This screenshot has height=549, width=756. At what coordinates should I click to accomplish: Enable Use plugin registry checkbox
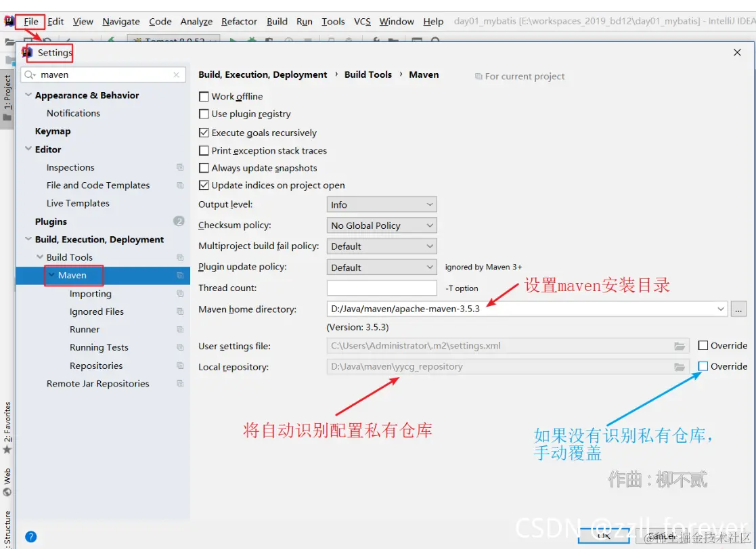pyautogui.click(x=204, y=114)
